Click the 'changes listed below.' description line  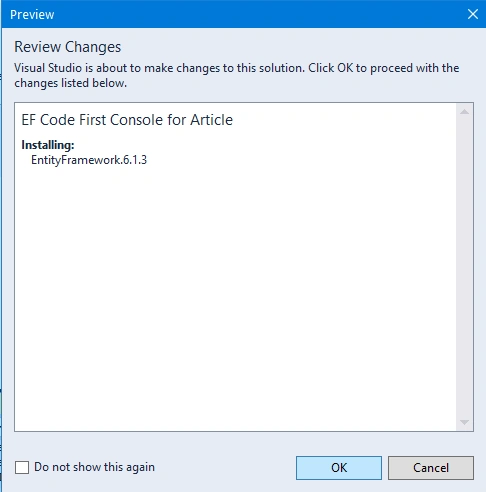(x=70, y=83)
